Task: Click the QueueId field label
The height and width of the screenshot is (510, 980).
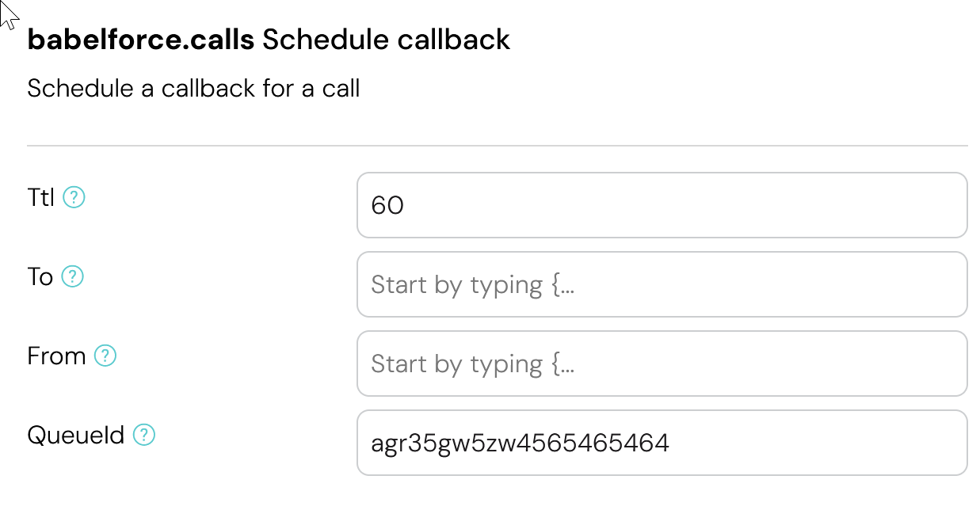Action: point(76,435)
